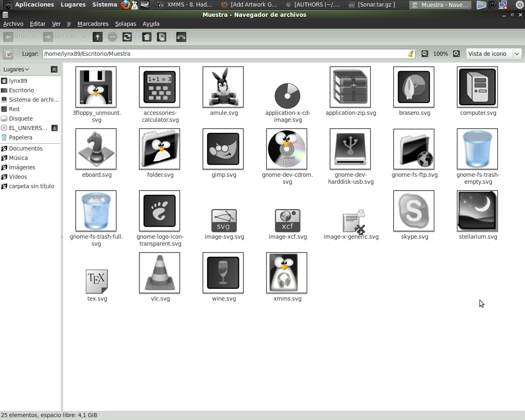Select the image-svg.svg file icon
The height and width of the screenshot is (420, 525).
[224, 220]
